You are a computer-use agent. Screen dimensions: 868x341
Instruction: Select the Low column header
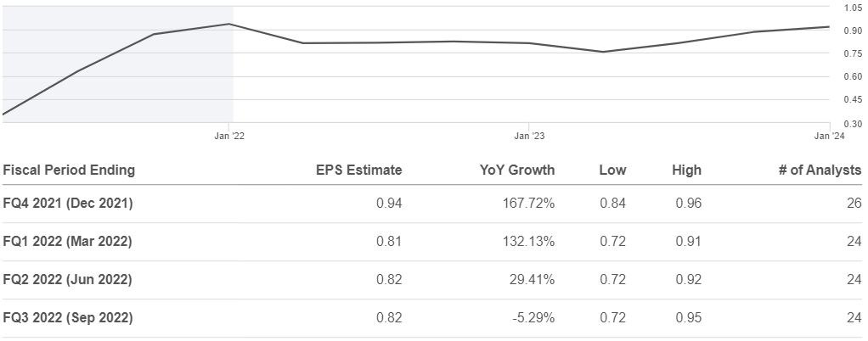(612, 170)
